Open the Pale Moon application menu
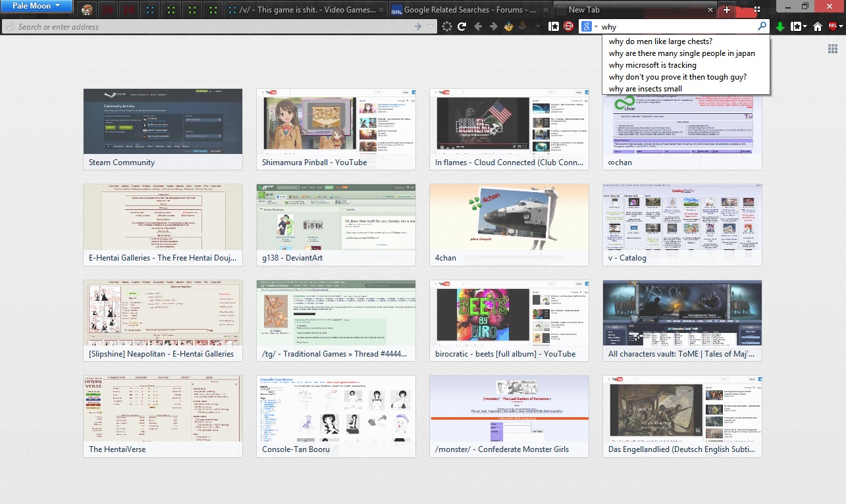This screenshot has width=846, height=504. point(36,7)
